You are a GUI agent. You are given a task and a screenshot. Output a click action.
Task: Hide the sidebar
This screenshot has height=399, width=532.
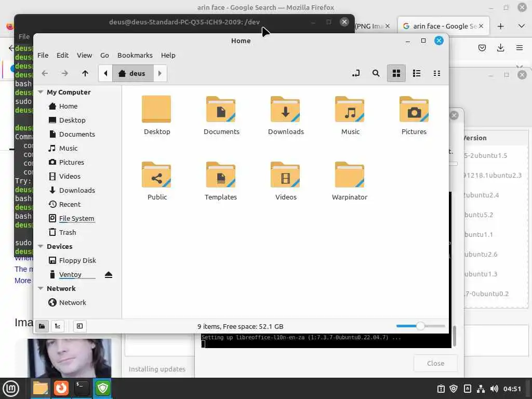79,326
